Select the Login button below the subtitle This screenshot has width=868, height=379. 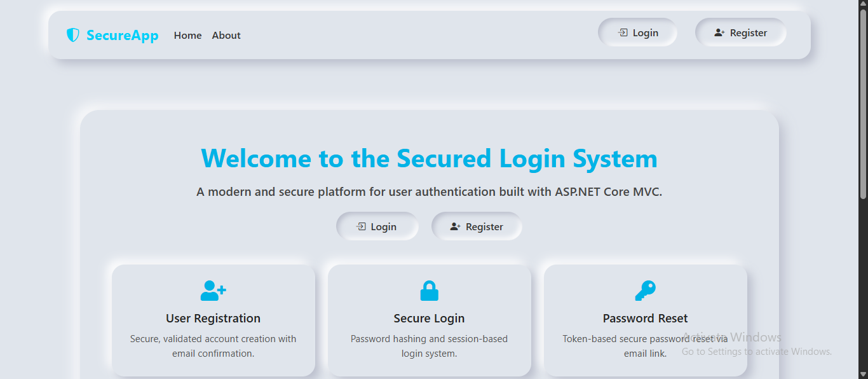point(377,226)
